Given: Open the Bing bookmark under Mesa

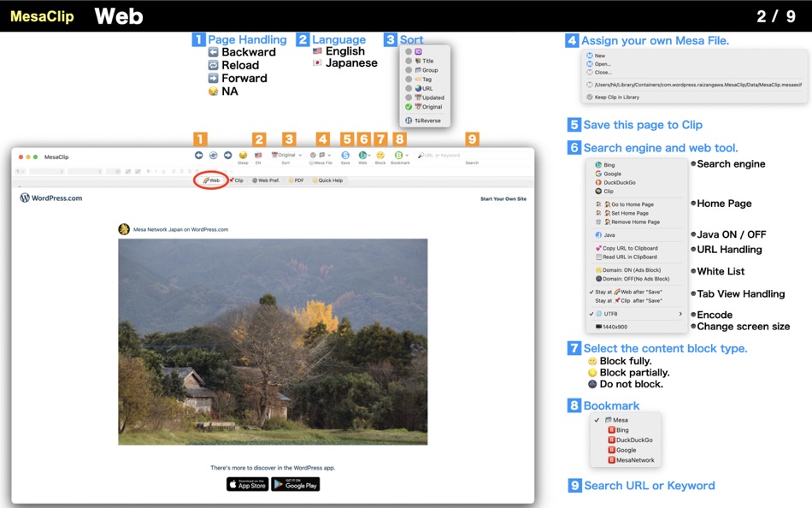Looking at the screenshot, I should [618, 430].
